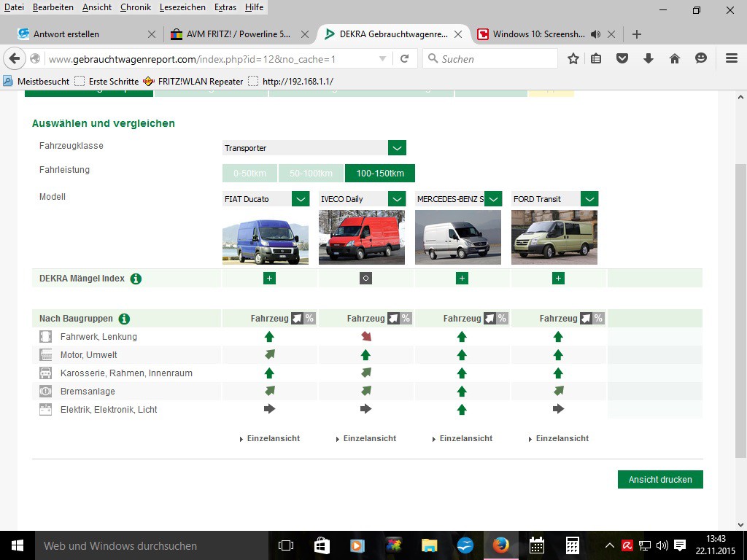Open the IVECO Daily model dropdown
This screenshot has height=560, width=747.
point(397,198)
